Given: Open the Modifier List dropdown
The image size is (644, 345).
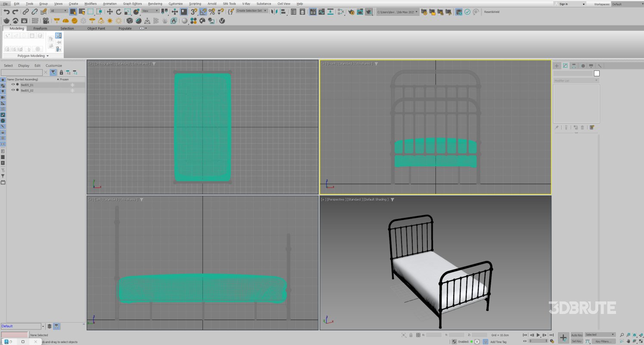Looking at the screenshot, I should pyautogui.click(x=576, y=80).
